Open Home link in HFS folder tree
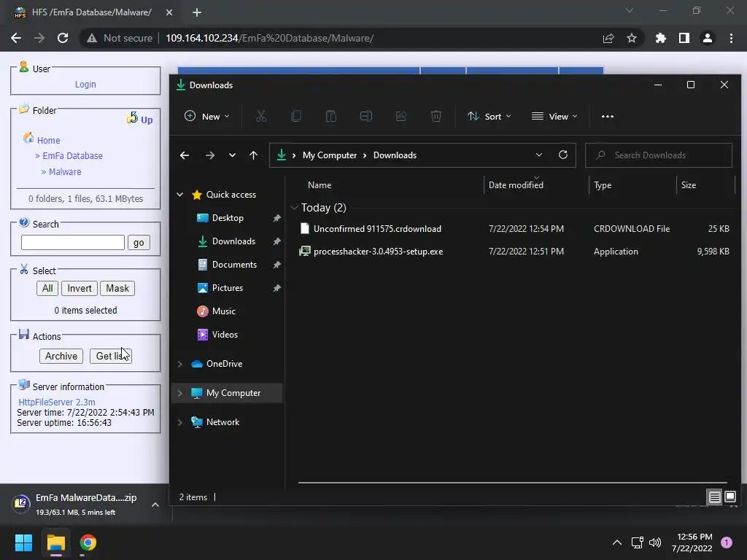Viewport: 747px width, 560px height. (x=48, y=141)
